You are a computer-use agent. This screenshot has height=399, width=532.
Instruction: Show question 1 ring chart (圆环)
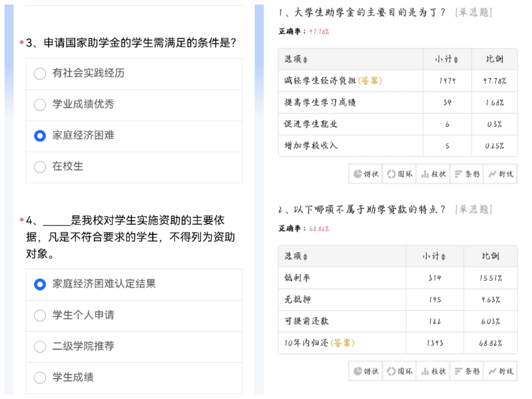pyautogui.click(x=399, y=174)
